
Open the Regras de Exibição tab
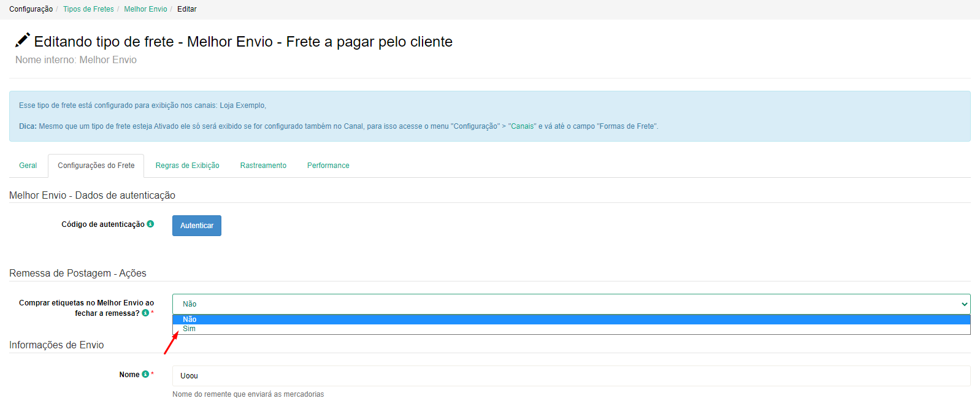tap(187, 166)
